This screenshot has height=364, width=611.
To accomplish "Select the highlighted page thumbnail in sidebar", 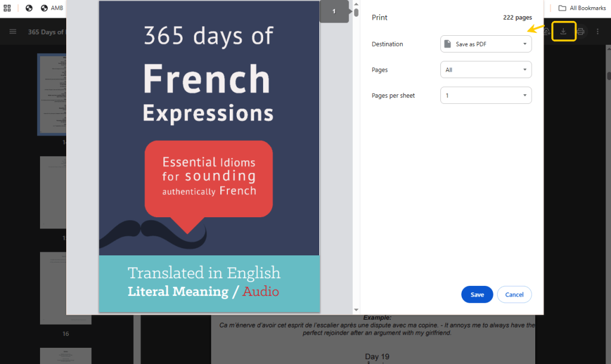I will tap(52, 94).
